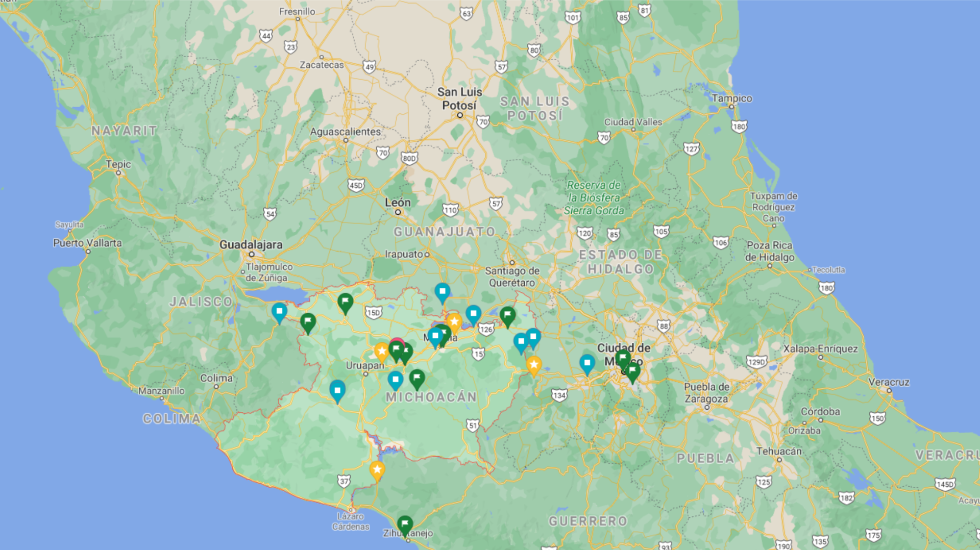
Task: Click the León city label
Action: 398,203
